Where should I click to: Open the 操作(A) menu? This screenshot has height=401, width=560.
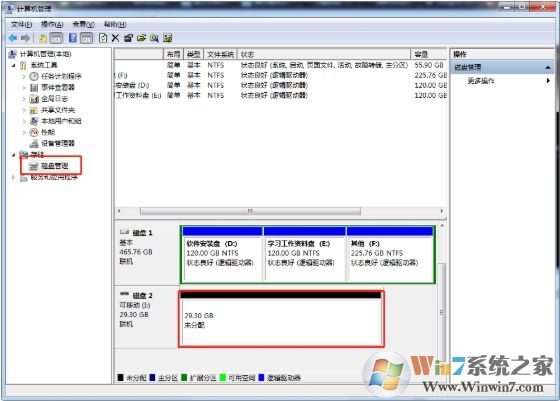(x=52, y=24)
